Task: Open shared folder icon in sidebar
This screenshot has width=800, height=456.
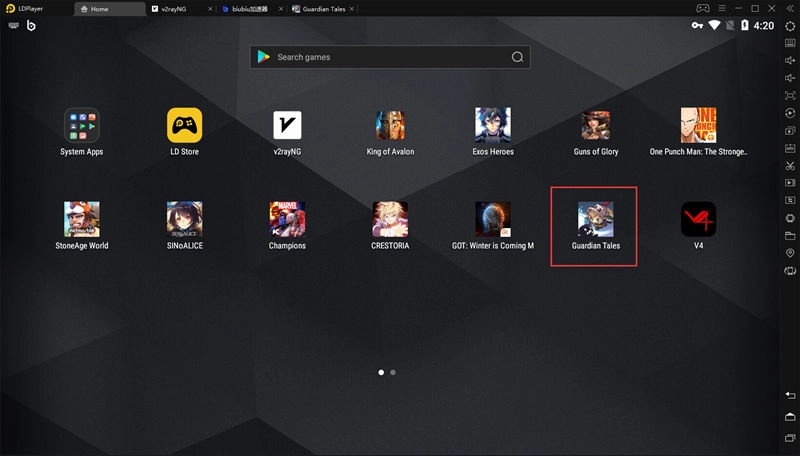Action: coord(790,236)
